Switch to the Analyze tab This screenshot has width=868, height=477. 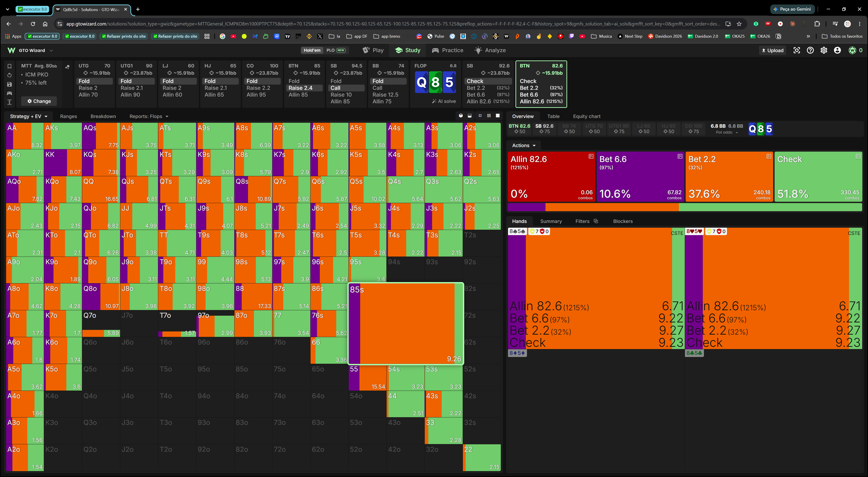tap(490, 50)
